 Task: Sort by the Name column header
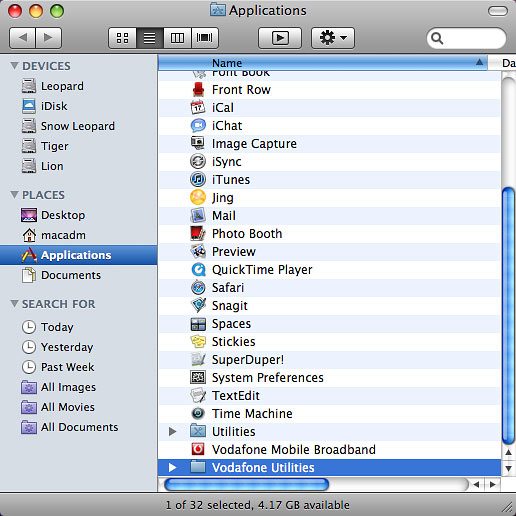point(323,63)
